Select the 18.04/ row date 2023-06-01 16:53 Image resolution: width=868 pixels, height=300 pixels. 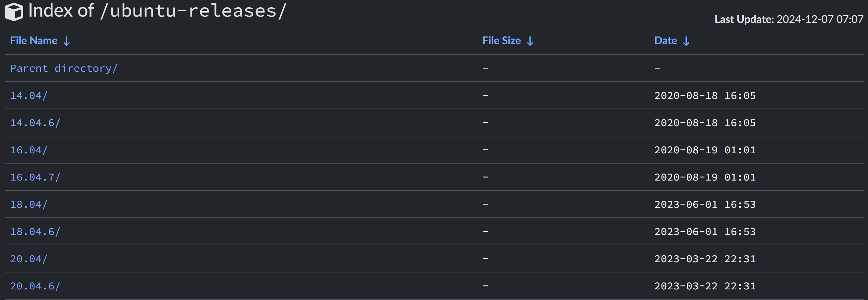[705, 204]
